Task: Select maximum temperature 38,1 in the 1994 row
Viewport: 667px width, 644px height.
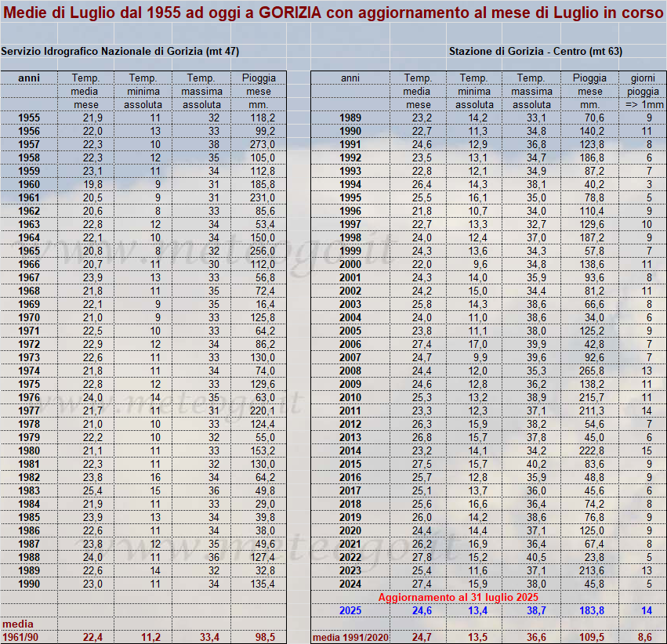Action: click(x=536, y=184)
